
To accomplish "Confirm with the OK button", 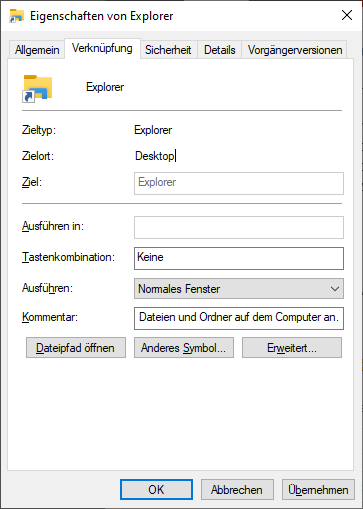I will point(156,490).
